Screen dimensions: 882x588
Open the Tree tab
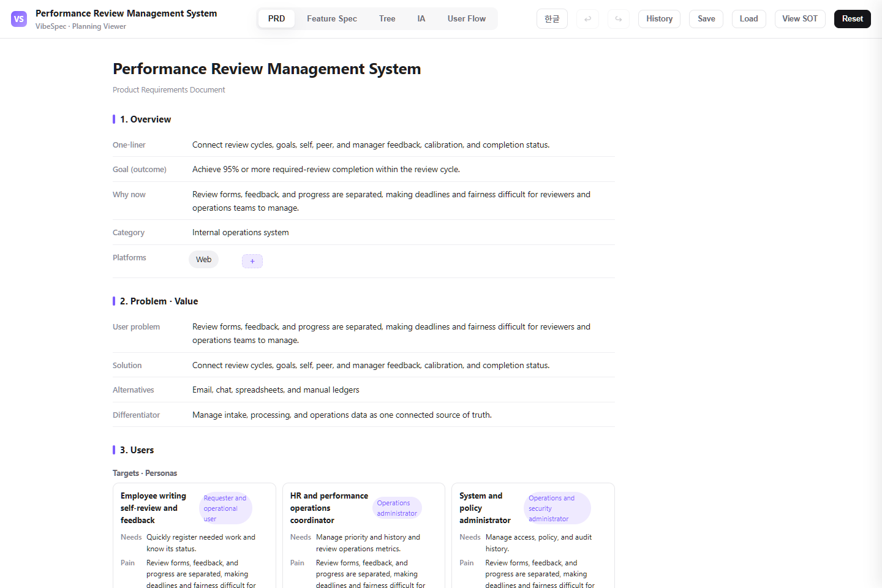point(387,19)
